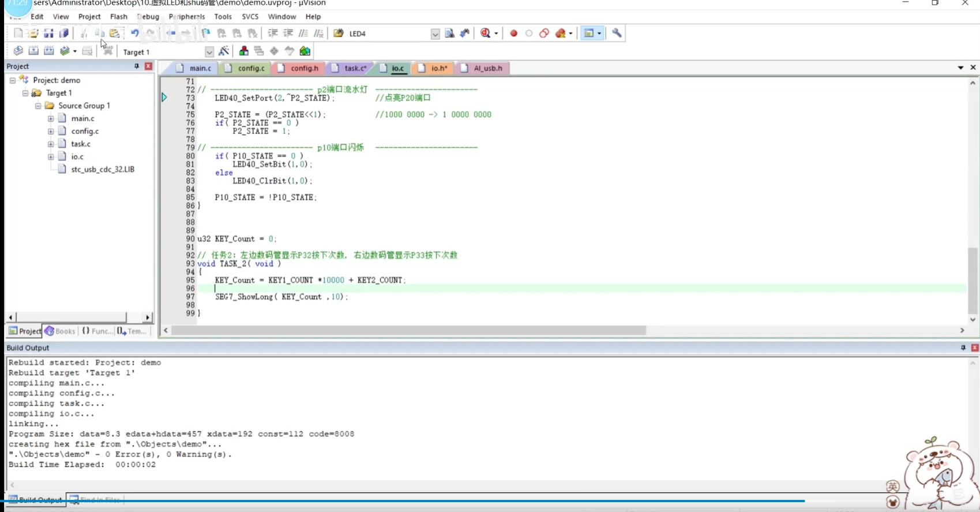Switch to the Books panel tab

(x=61, y=331)
